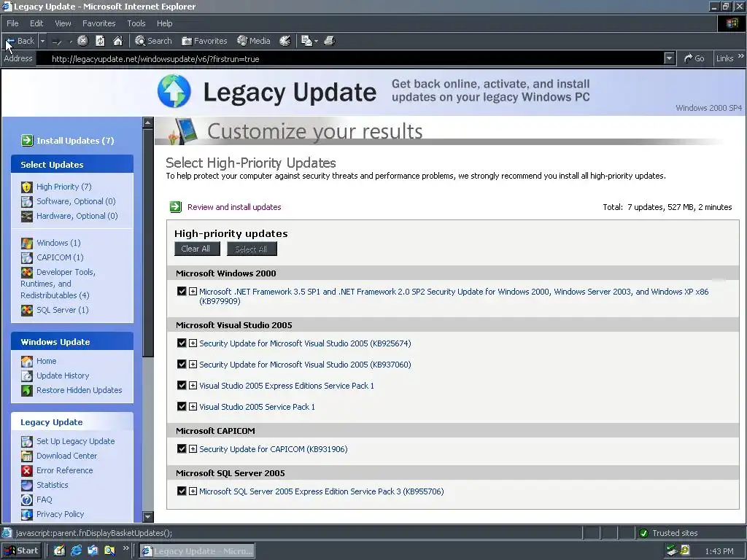
Task: Open the View menu
Action: (x=63, y=23)
